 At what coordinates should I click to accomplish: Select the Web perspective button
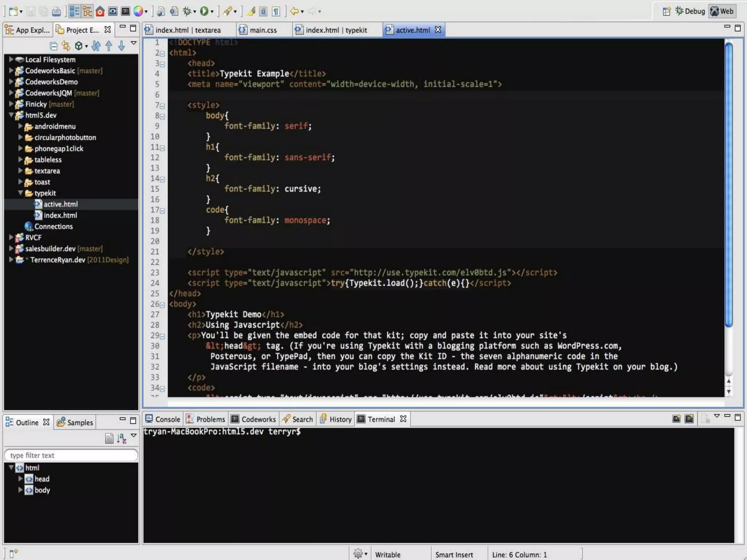click(x=722, y=11)
